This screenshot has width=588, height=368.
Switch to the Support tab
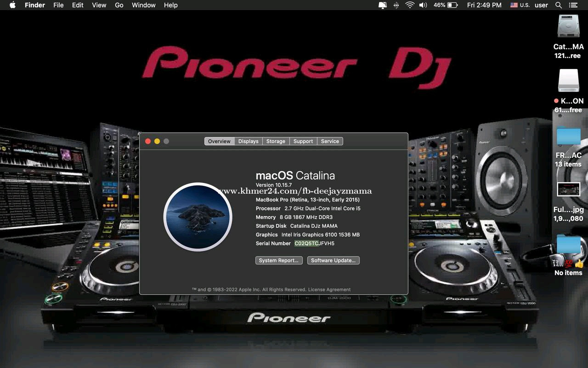click(303, 141)
